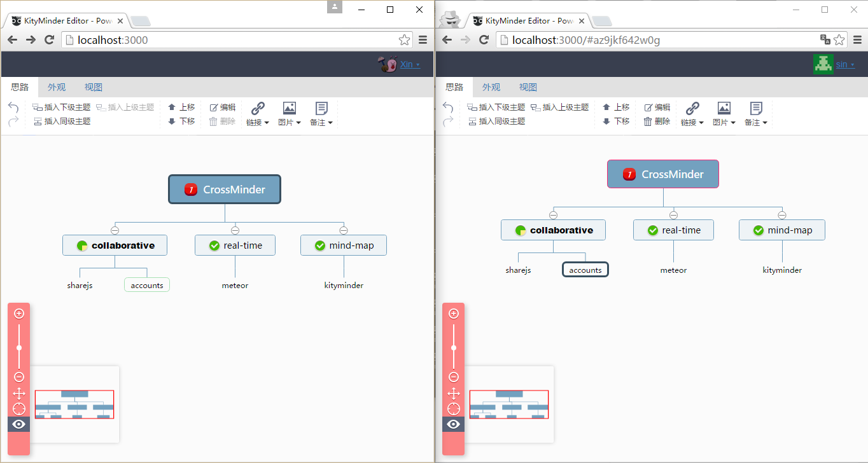This screenshot has height=463, width=868.
Task: Click zoom slider handle in left navigator
Action: coord(19,348)
